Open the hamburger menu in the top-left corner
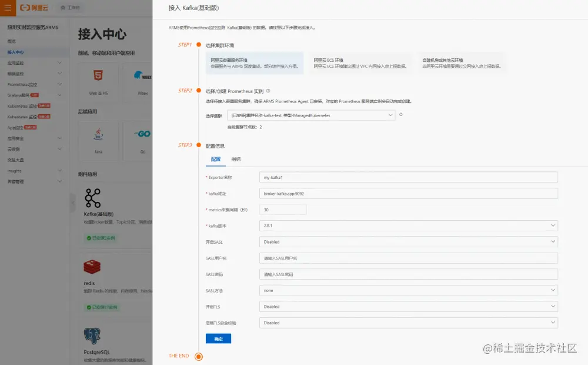 click(8, 8)
